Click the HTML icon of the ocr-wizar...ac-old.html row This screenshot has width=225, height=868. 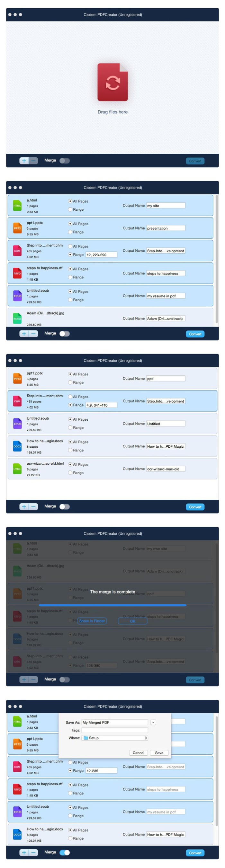point(17,469)
